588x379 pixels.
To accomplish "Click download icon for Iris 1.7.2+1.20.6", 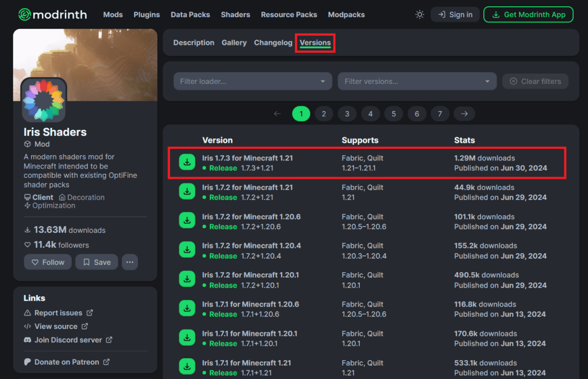I will 187,221.
